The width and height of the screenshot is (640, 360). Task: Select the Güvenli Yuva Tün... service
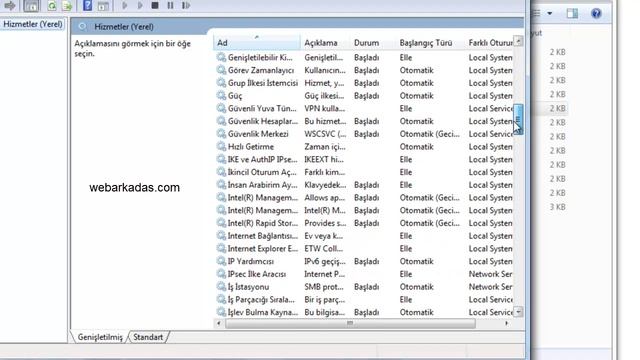[x=363, y=109]
